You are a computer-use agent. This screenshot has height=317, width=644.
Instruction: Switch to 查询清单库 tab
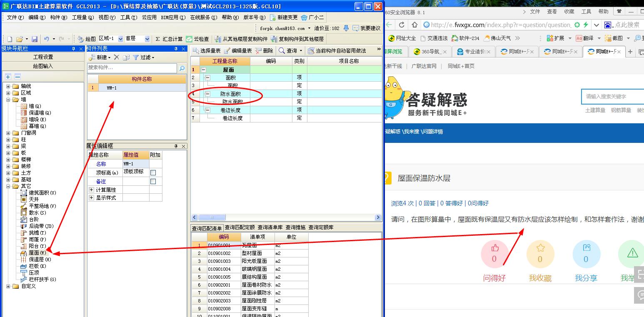point(270,227)
